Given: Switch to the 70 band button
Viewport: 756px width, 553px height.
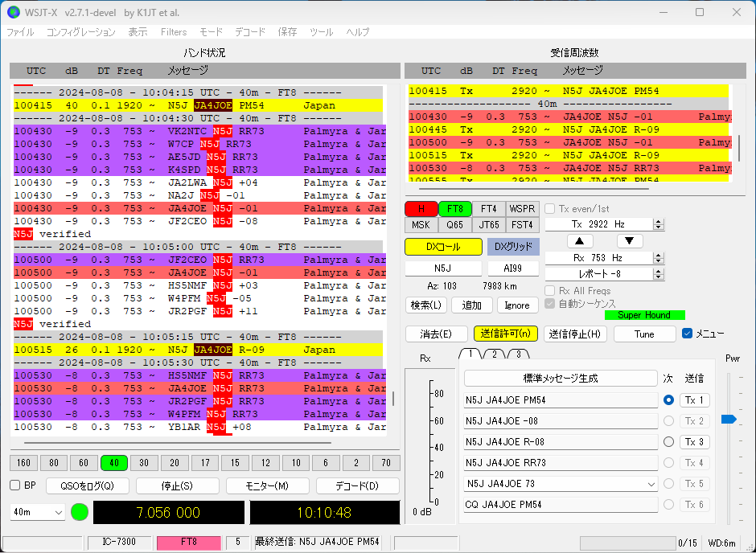Looking at the screenshot, I should 386,463.
